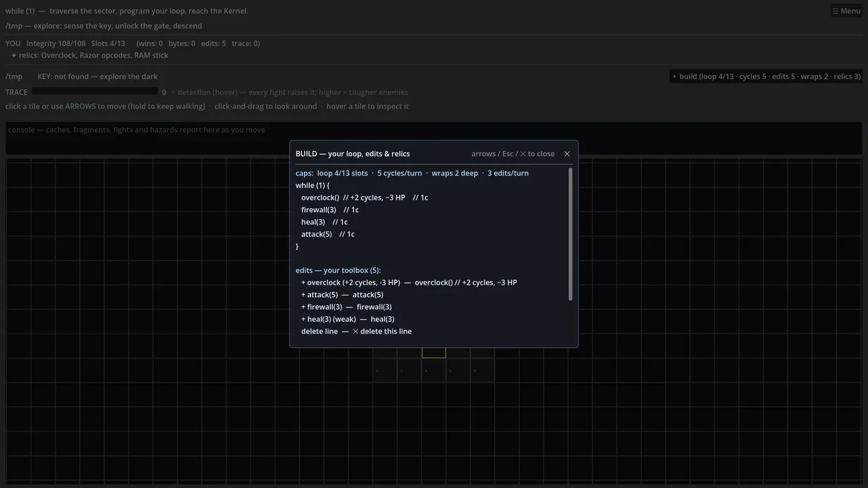Click the KEY: not found status

click(98, 77)
